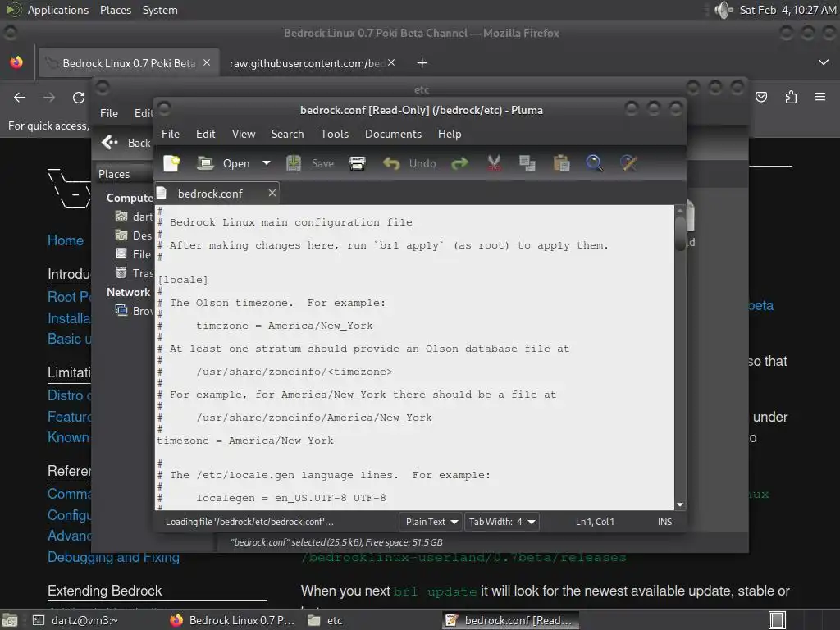The image size is (840, 630).
Task: Click Home link on Bedrock page
Action: [66, 240]
